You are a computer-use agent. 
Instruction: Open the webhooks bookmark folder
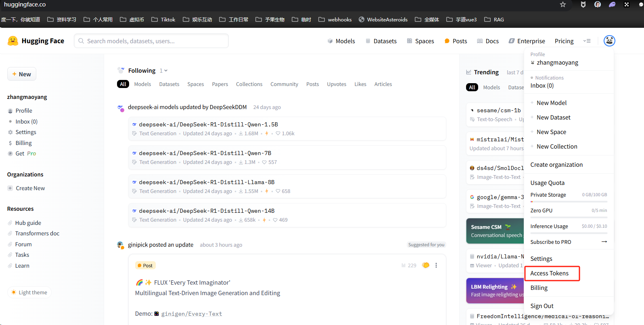[x=335, y=19]
